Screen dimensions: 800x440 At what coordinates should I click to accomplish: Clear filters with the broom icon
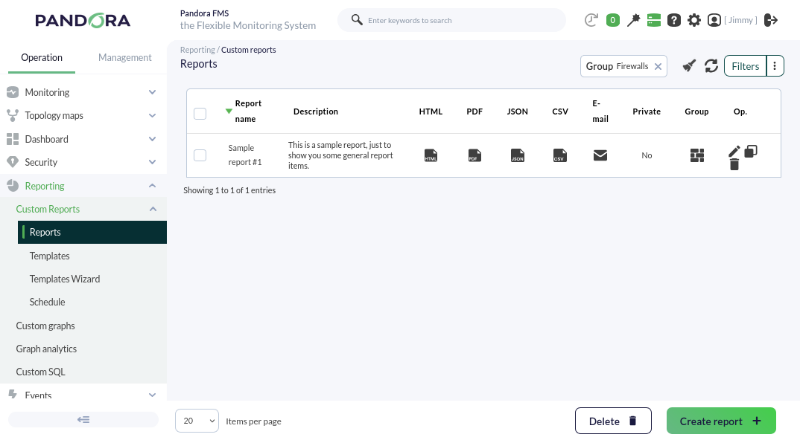[x=689, y=66]
